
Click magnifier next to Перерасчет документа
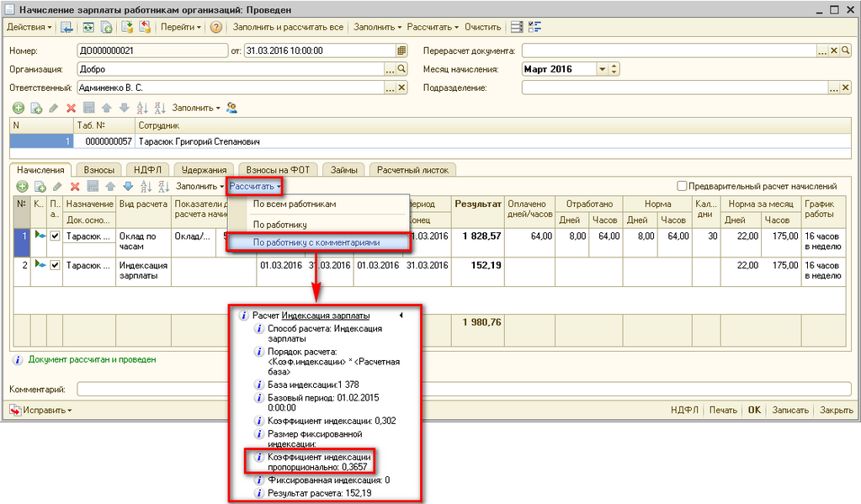(846, 51)
